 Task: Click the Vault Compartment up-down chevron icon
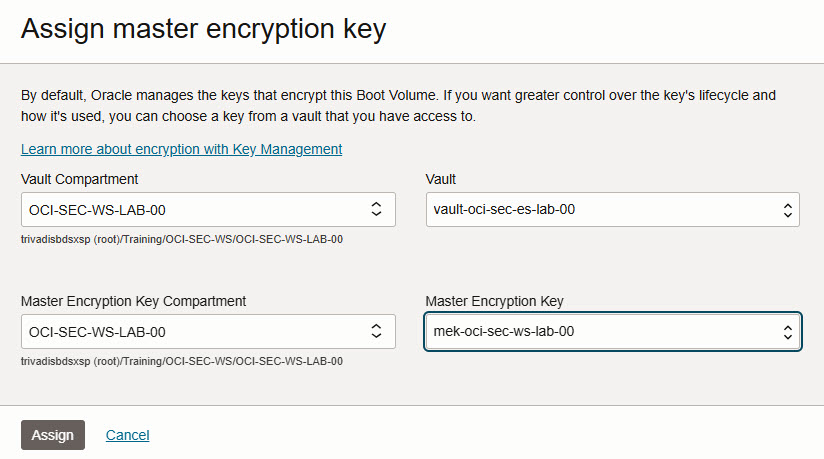coord(376,209)
